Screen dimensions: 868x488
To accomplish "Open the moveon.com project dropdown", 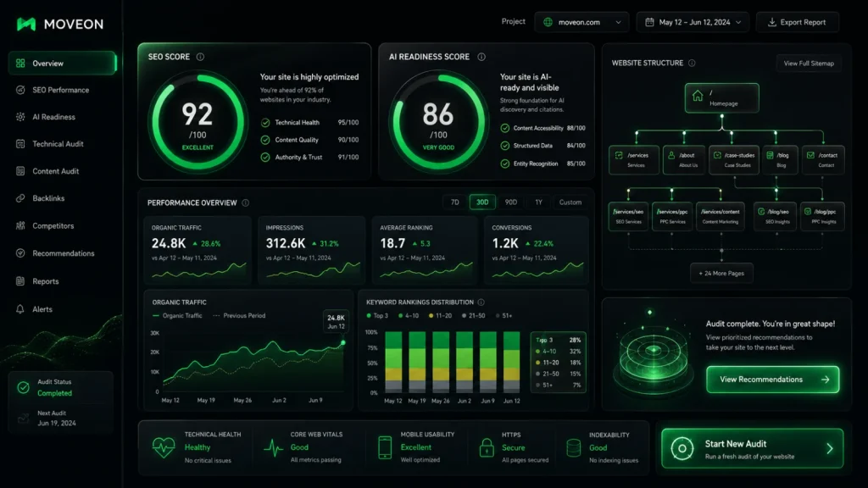I will click(x=581, y=22).
